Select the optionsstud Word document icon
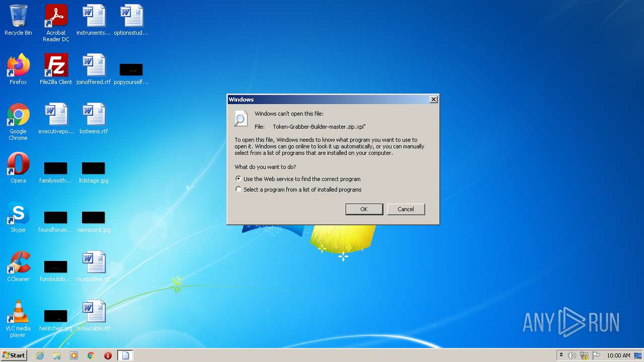The width and height of the screenshot is (644, 362). pyautogui.click(x=131, y=20)
